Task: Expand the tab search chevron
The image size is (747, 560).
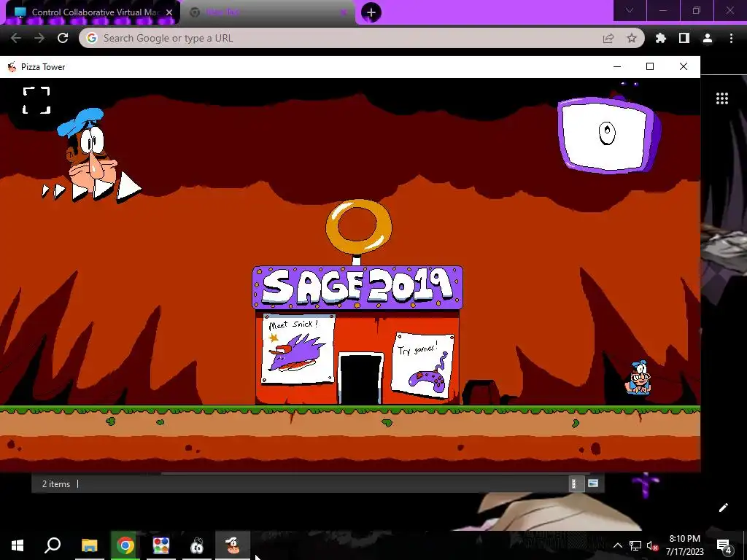Action: click(x=630, y=10)
